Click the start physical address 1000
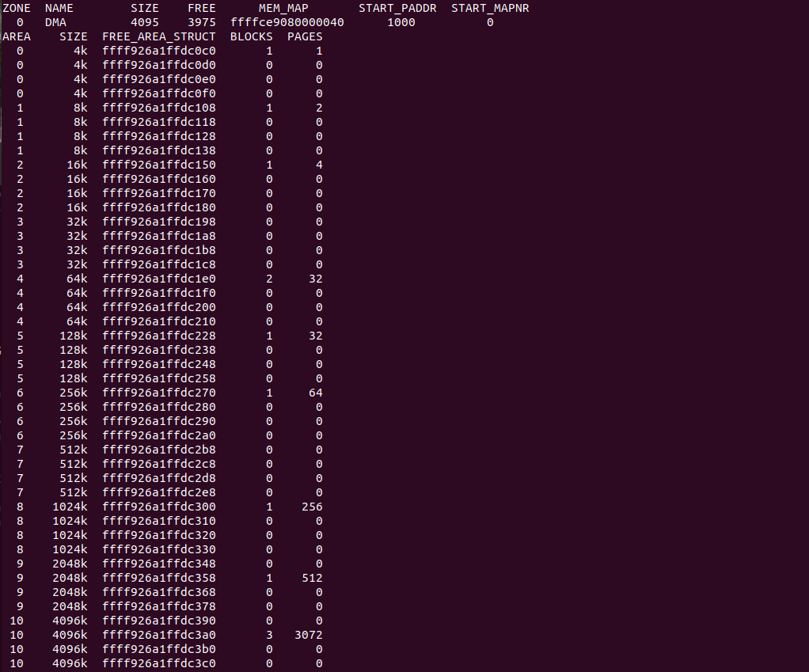Screen dimensions: 809x672 (x=401, y=22)
